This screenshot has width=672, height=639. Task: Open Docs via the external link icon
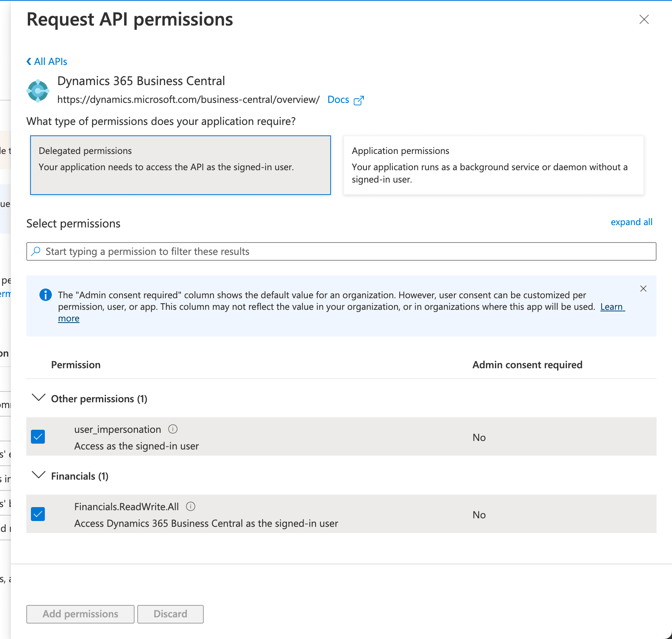point(358,100)
